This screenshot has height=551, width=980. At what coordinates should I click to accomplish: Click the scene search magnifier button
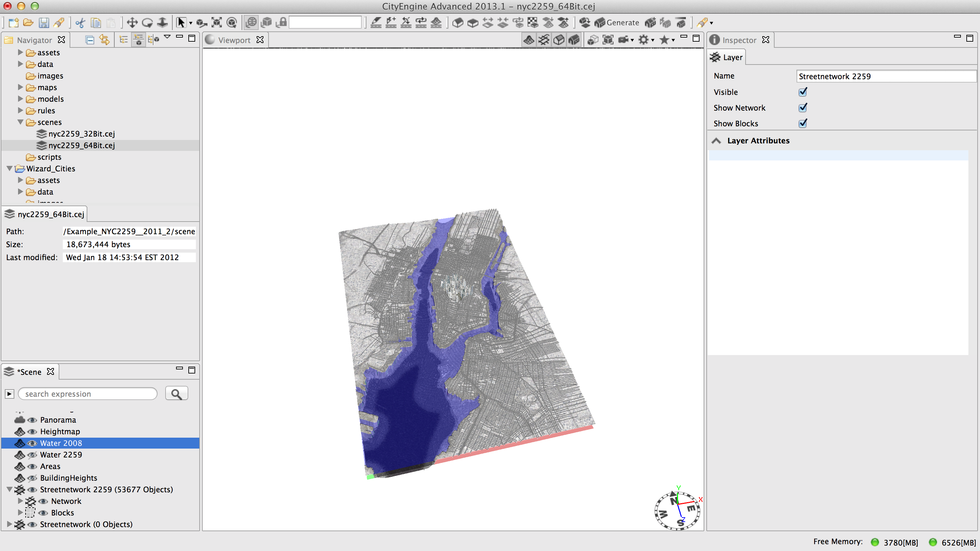click(x=176, y=394)
